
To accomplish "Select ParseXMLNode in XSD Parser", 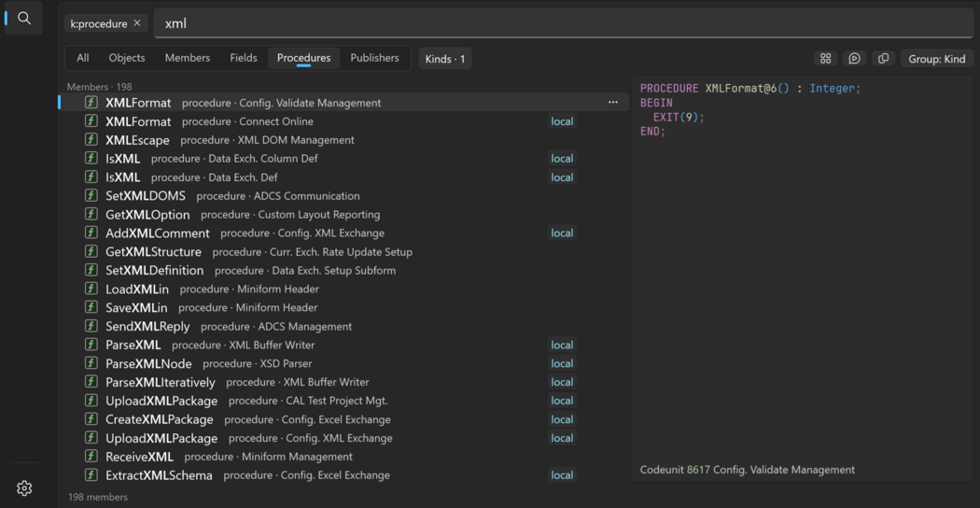I will 345,363.
